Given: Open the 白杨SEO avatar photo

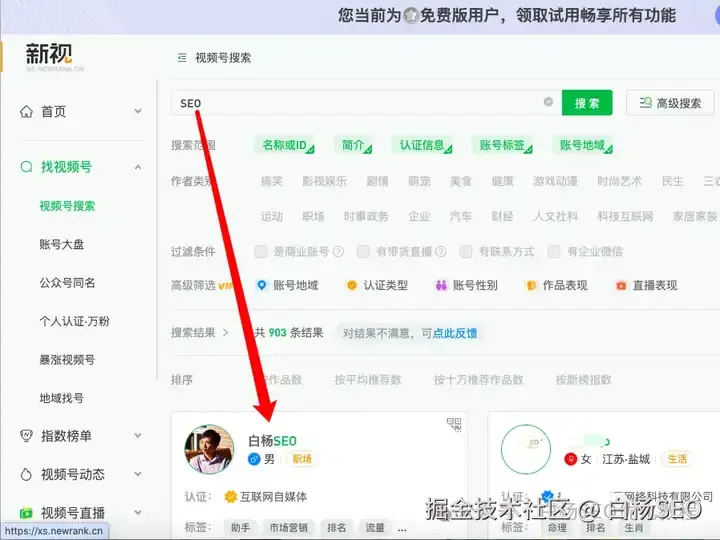Looking at the screenshot, I should click(x=209, y=450).
